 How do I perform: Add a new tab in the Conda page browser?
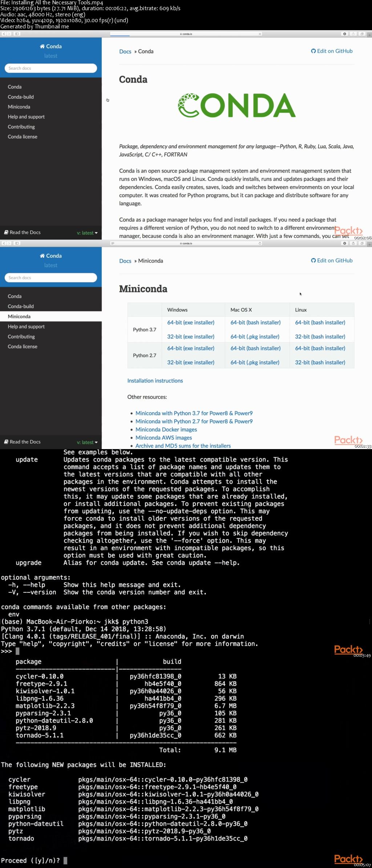[369, 35]
